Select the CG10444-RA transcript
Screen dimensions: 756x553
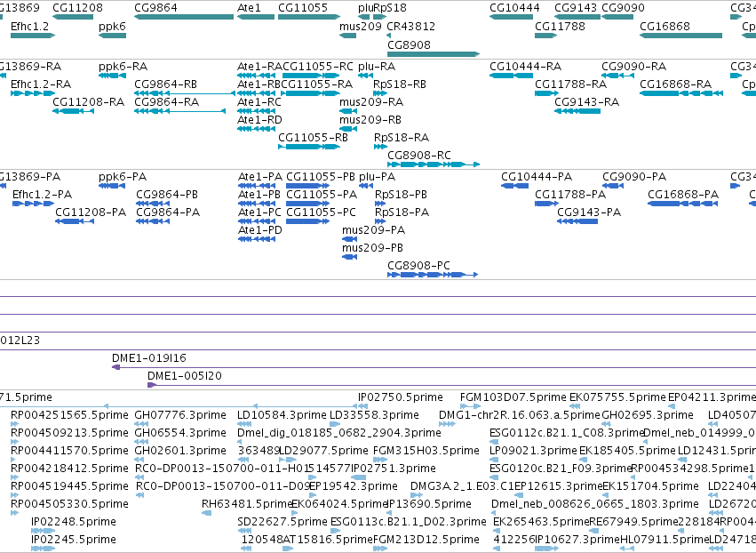click(511, 76)
